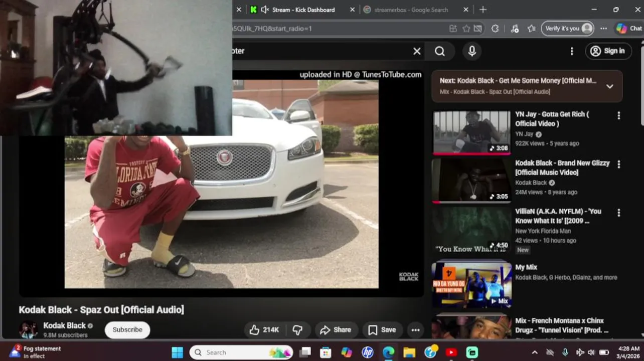Open Kodak Black channel name link
Image resolution: width=644 pixels, height=361 pixels.
click(x=64, y=326)
